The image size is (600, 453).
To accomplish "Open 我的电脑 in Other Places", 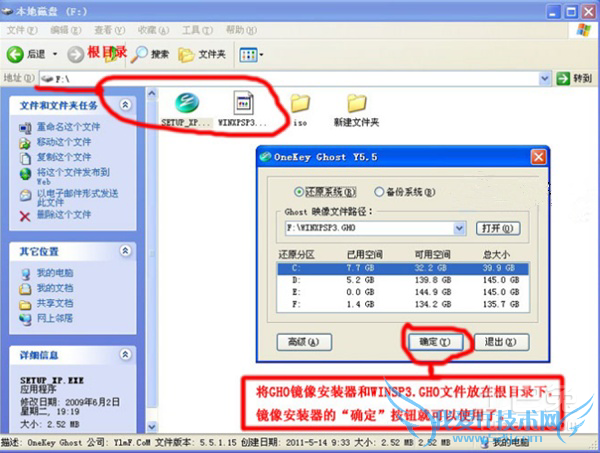I will tap(55, 273).
